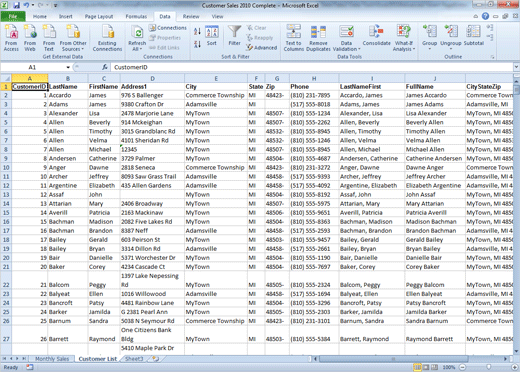
Task: Click the Connections button
Action: coord(168,28)
